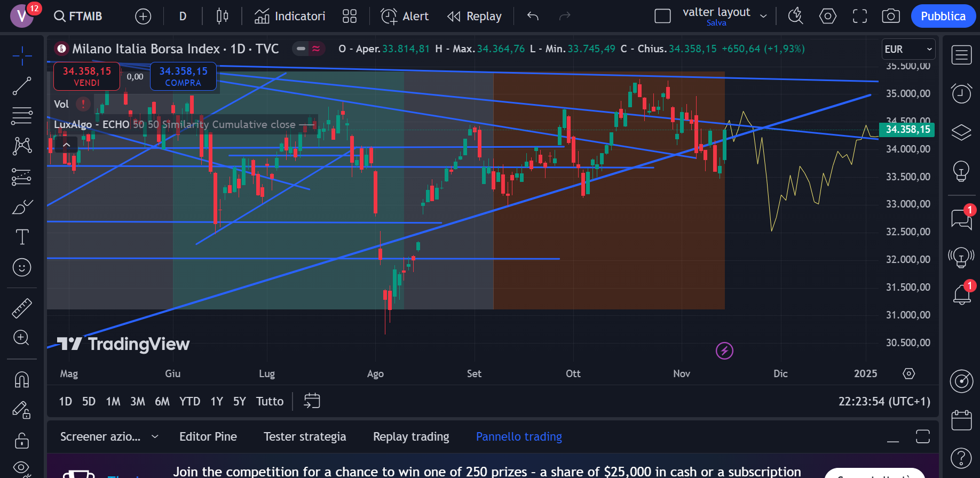Open chart settings hexagon icon
Screen dimensions: 980x478
click(x=828, y=17)
